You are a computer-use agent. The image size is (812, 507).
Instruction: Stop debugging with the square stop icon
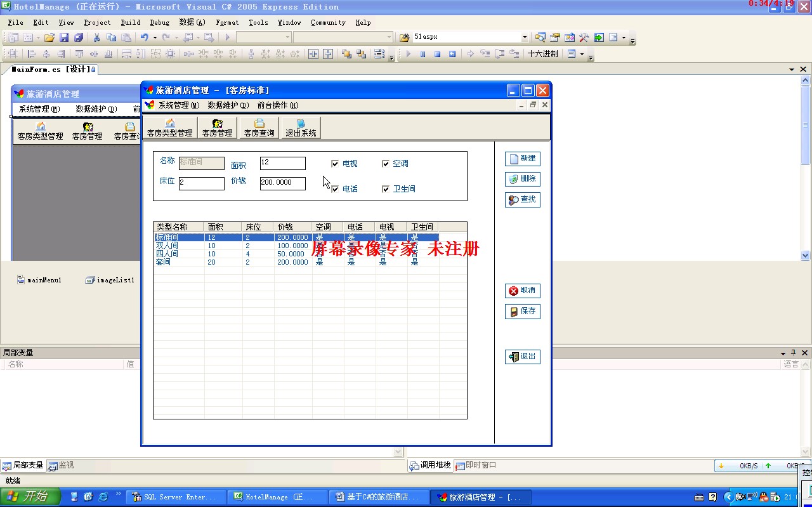(437, 54)
